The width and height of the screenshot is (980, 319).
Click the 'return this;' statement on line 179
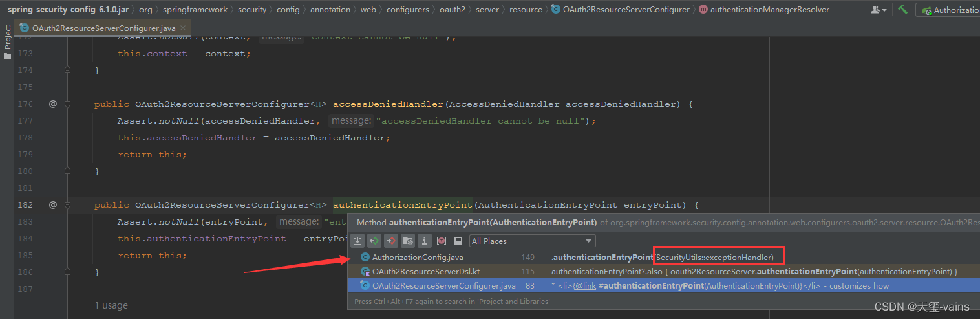pos(152,155)
